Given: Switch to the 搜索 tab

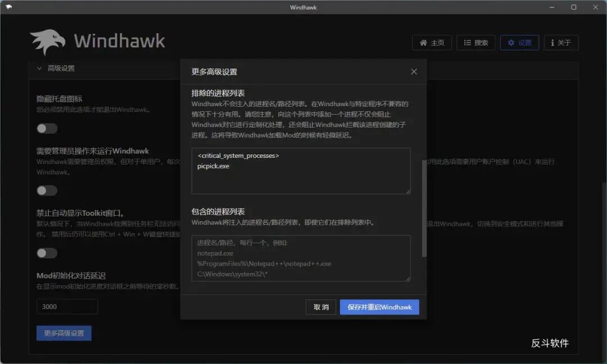Looking at the screenshot, I should [x=476, y=43].
